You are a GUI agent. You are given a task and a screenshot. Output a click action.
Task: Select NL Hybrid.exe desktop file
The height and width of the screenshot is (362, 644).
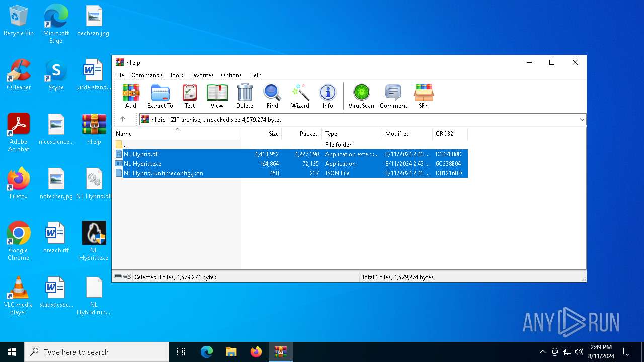coord(94,241)
